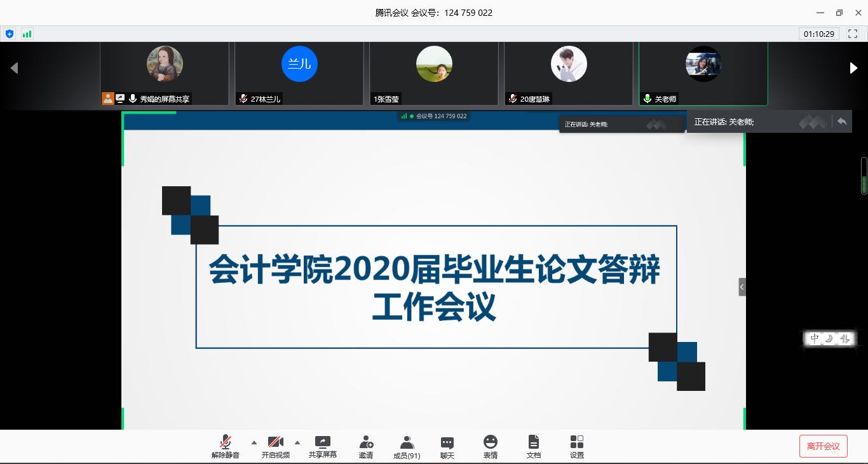View the 成员(91) member list

pyautogui.click(x=406, y=446)
